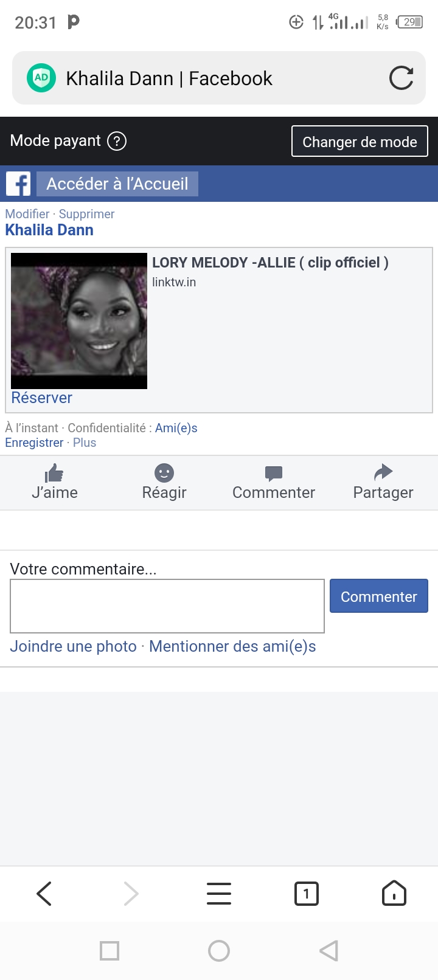
Task: Open the Khalila Dann profile link
Action: [x=49, y=230]
